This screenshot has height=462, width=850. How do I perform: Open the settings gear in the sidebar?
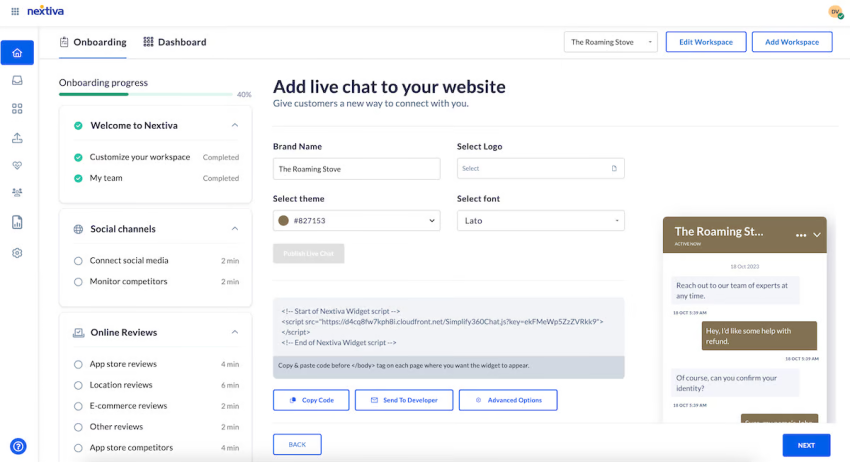pos(17,253)
